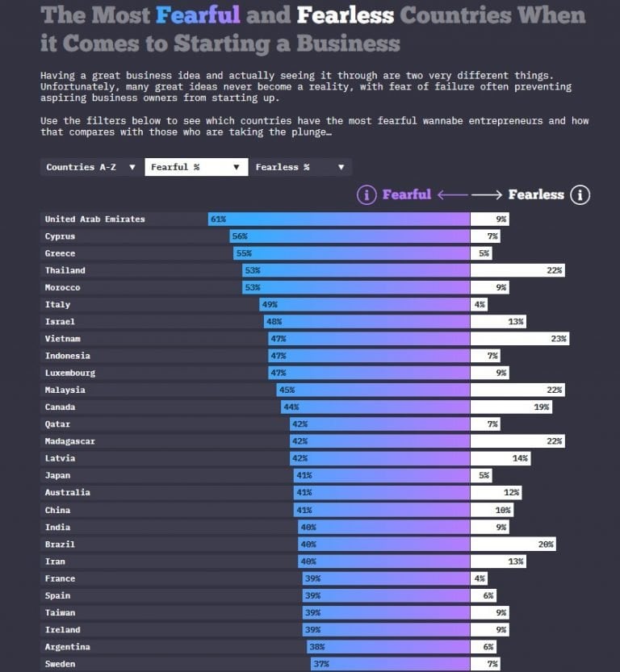Click the Fearful heading label in chart

(x=406, y=194)
